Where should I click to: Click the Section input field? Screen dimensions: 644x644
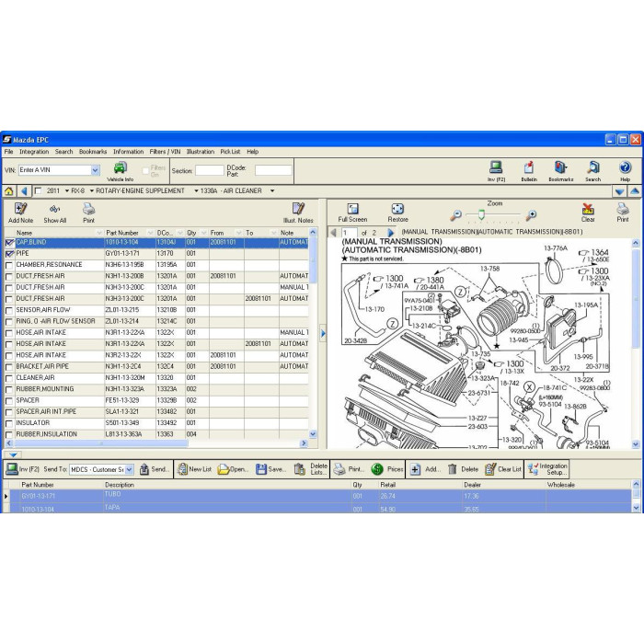210,170
